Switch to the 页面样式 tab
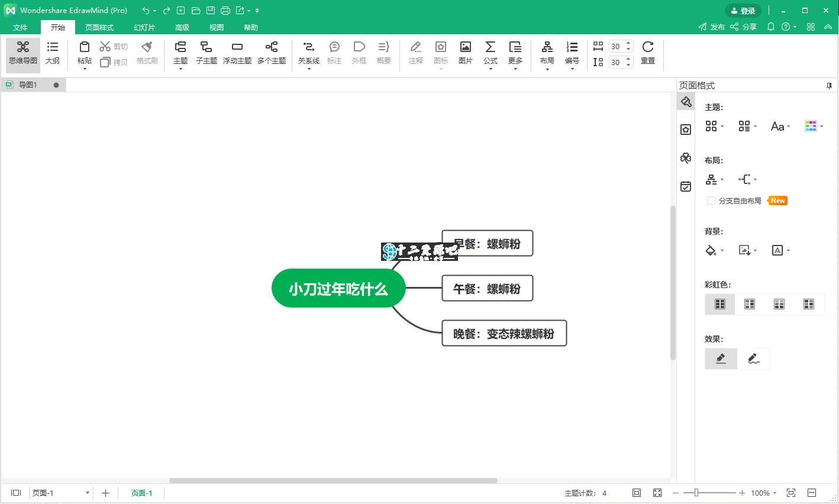Image resolution: width=839 pixels, height=504 pixels. coord(99,27)
